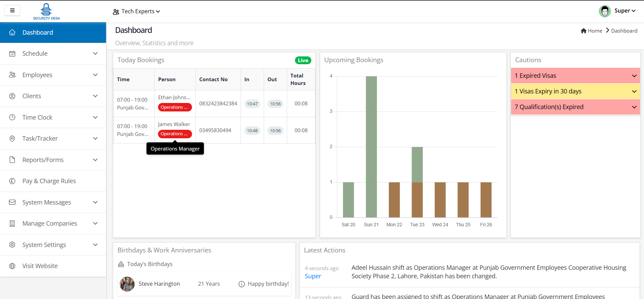This screenshot has width=644, height=299.
Task: Click the Pay & Charge Rules euro icon
Action: pyautogui.click(x=12, y=181)
